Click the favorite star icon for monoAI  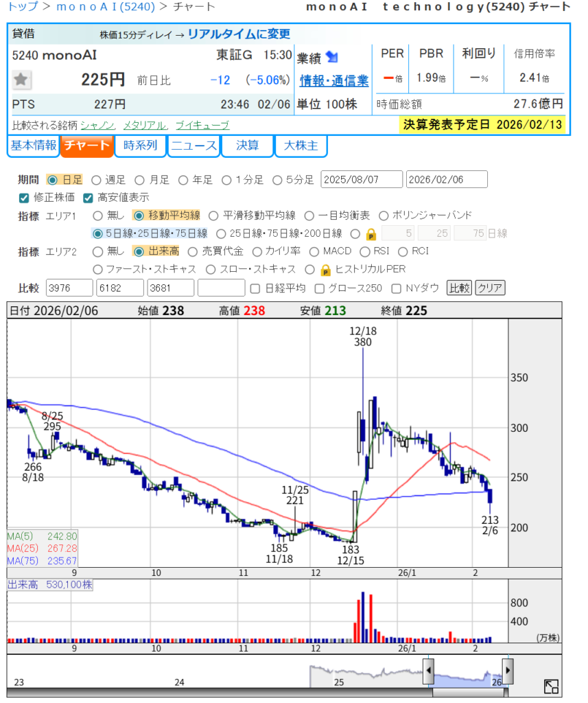(x=21, y=80)
